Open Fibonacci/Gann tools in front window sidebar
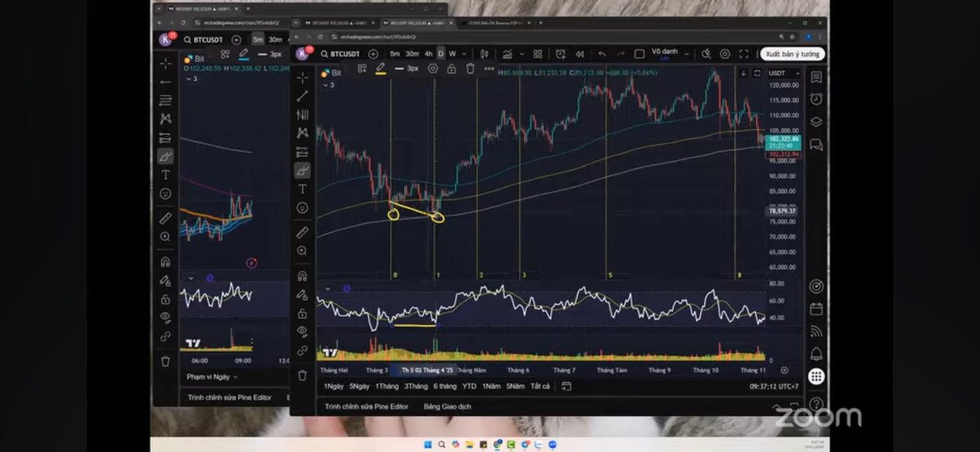This screenshot has height=452, width=980. tap(302, 114)
